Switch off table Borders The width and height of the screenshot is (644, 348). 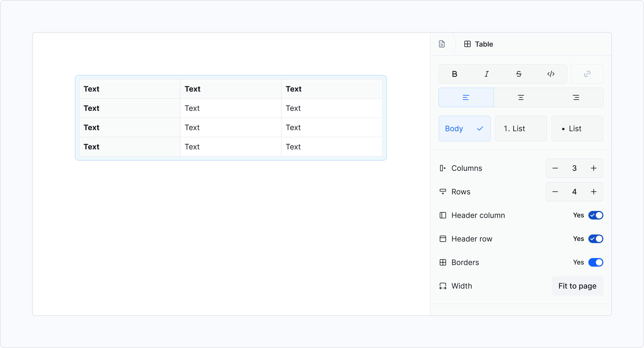(596, 262)
